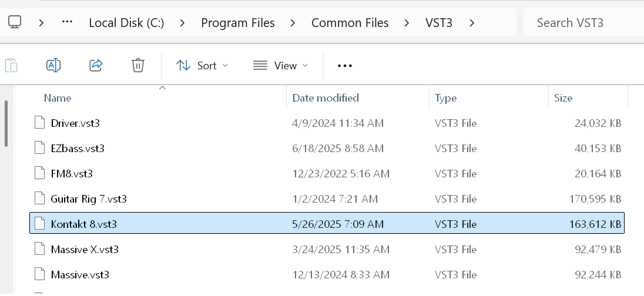Click the FM8.vst3 file icon

click(40, 173)
